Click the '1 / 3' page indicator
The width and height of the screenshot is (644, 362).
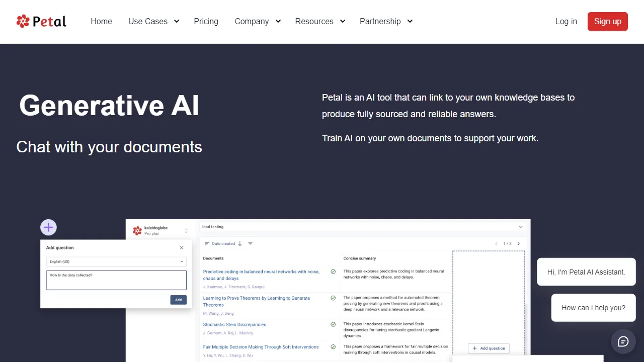click(x=508, y=244)
